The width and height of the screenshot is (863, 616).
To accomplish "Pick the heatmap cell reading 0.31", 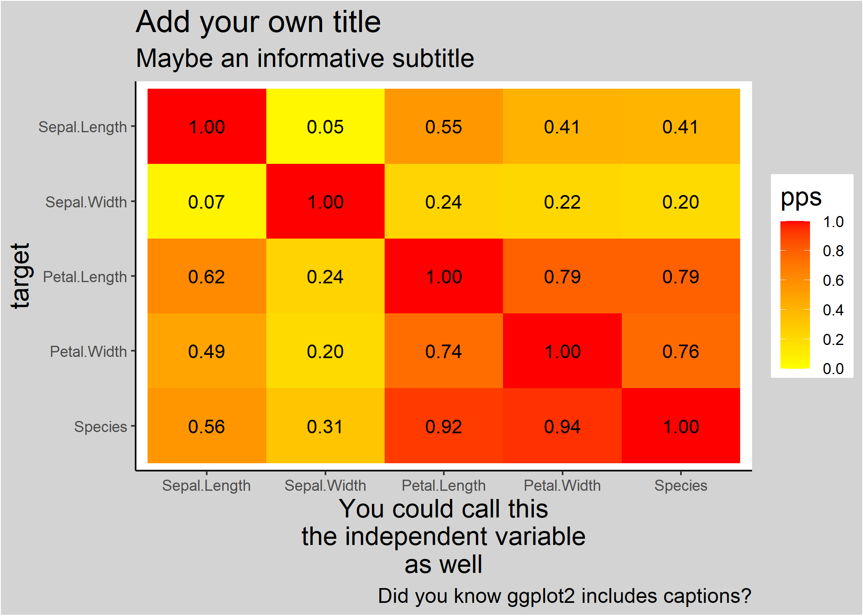I will (325, 426).
